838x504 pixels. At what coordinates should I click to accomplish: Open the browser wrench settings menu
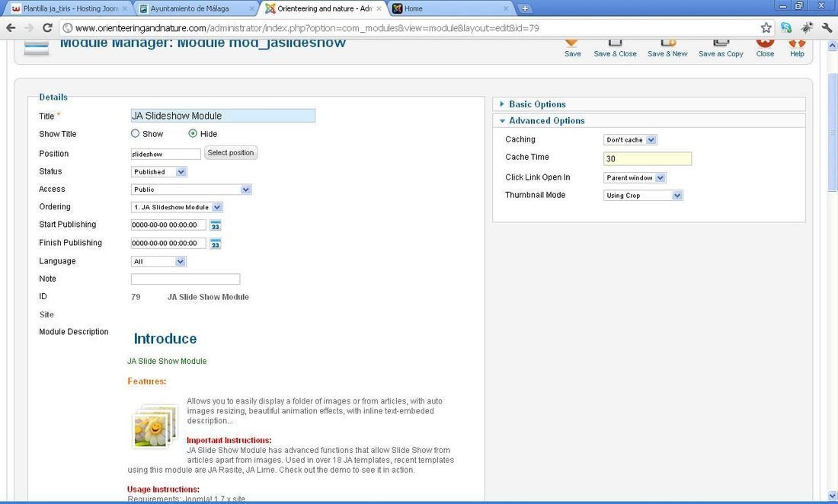(827, 27)
